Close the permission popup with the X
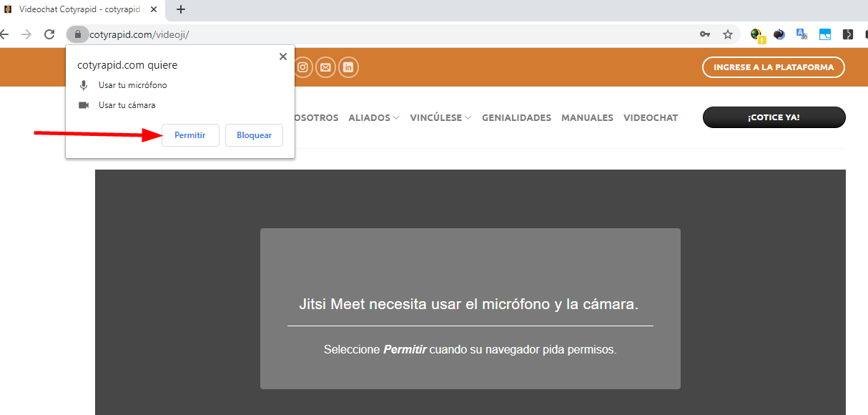Image resolution: width=868 pixels, height=415 pixels. pyautogui.click(x=283, y=57)
